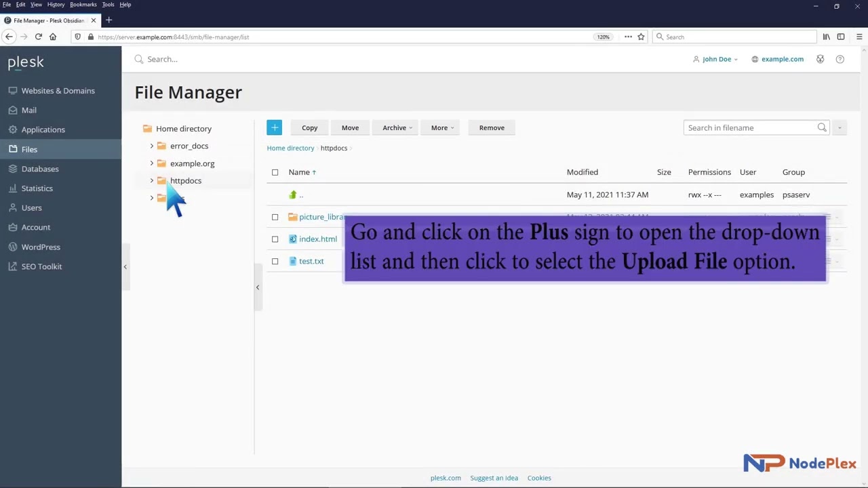Open the John Doe user menu
The height and width of the screenshot is (488, 868).
click(x=715, y=59)
